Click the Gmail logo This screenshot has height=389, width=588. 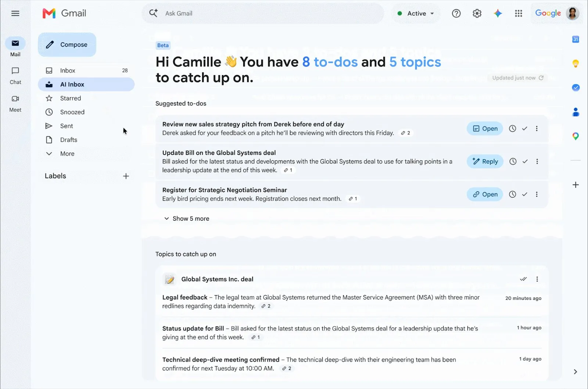(x=64, y=13)
